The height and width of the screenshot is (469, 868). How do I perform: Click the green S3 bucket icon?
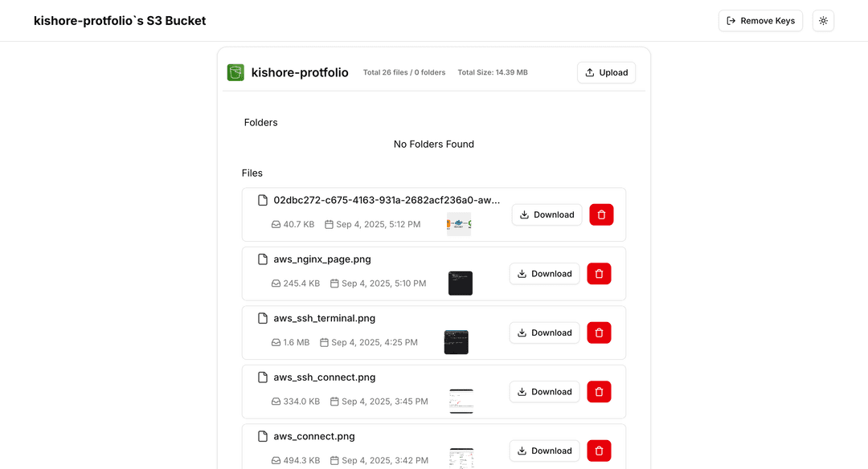tap(235, 72)
